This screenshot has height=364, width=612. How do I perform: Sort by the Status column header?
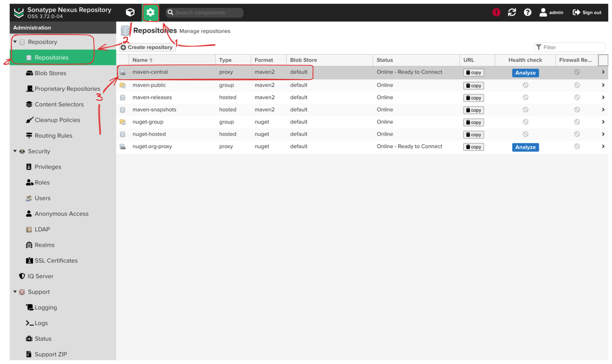416,60
